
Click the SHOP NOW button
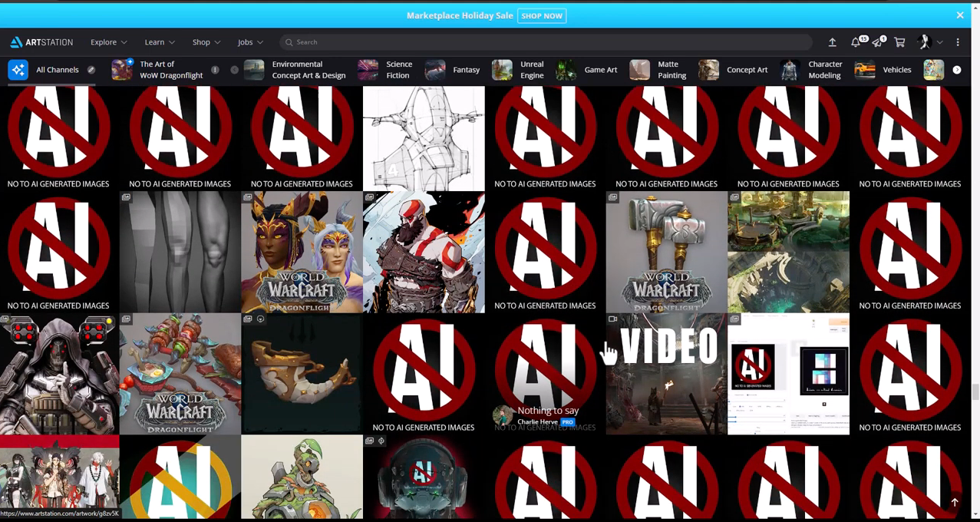click(541, 15)
